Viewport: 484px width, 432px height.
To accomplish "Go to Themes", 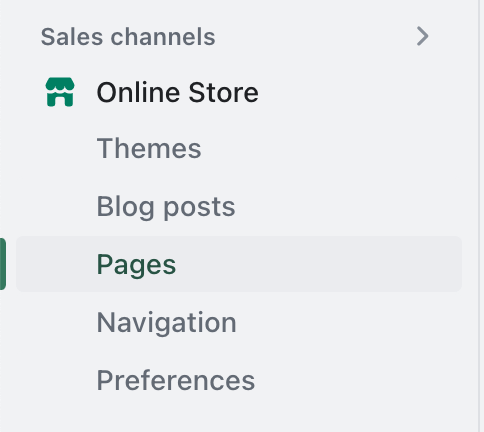I will pyautogui.click(x=149, y=148).
